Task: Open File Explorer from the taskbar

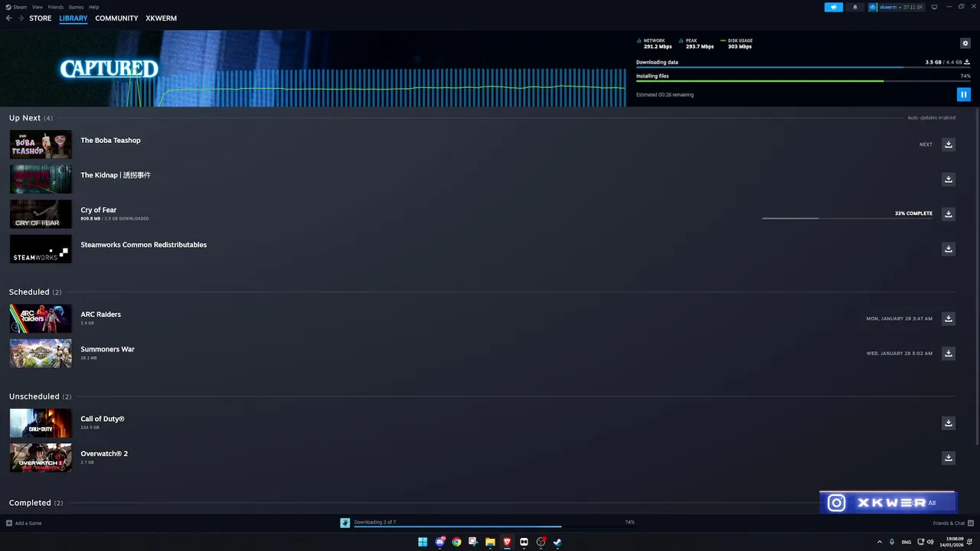Action: [x=490, y=542]
